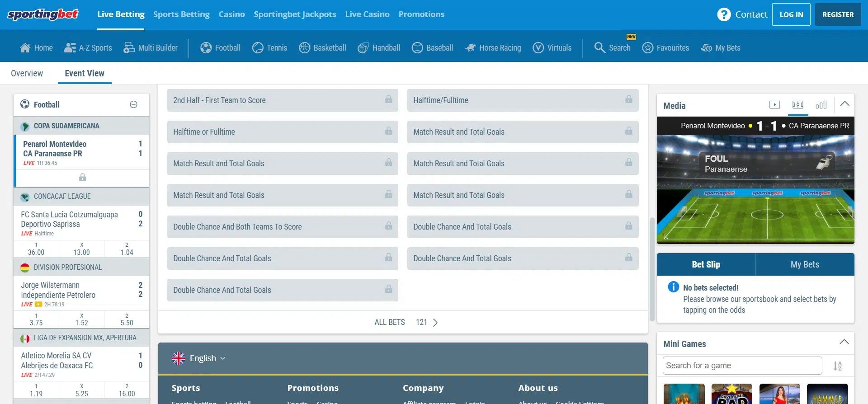Switch to Sports Betting tab
The image size is (868, 404).
point(181,14)
